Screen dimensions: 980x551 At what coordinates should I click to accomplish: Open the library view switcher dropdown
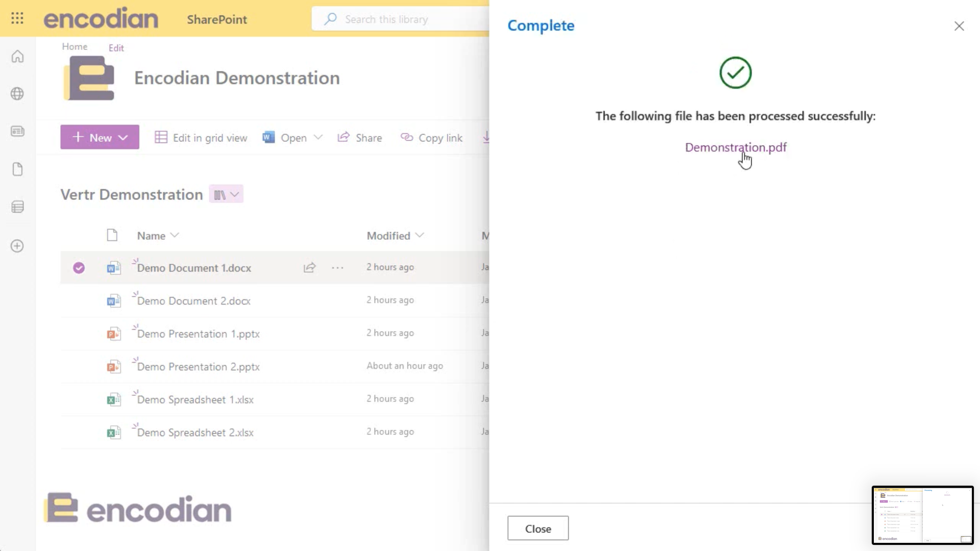click(226, 194)
